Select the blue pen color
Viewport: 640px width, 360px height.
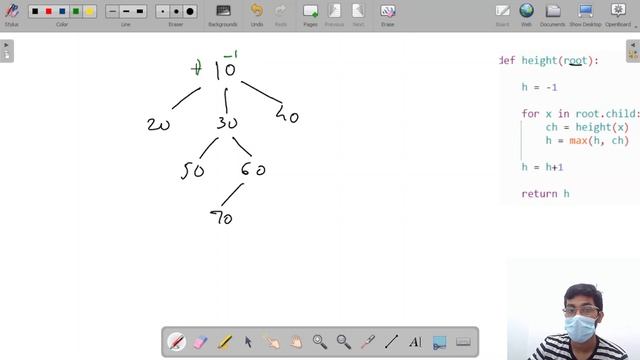tap(62, 11)
